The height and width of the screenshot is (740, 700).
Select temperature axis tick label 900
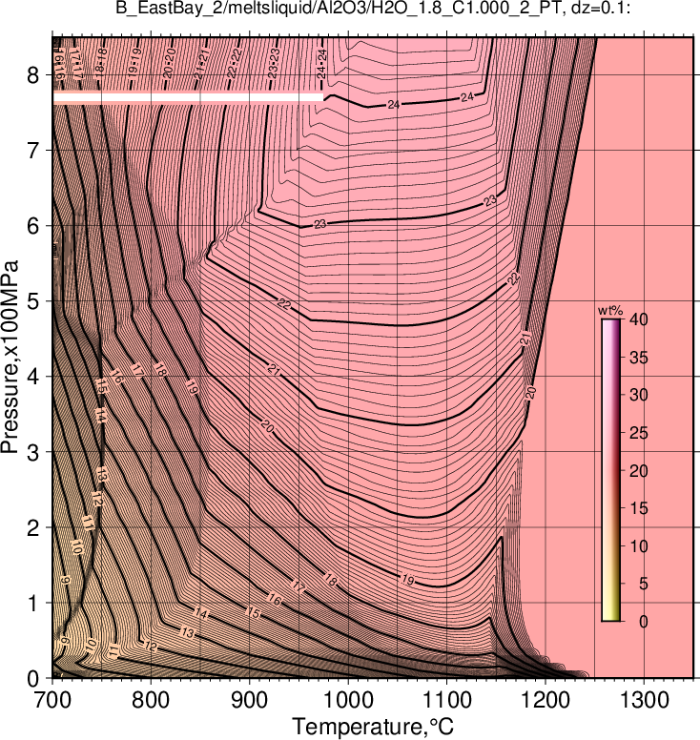coord(249,700)
